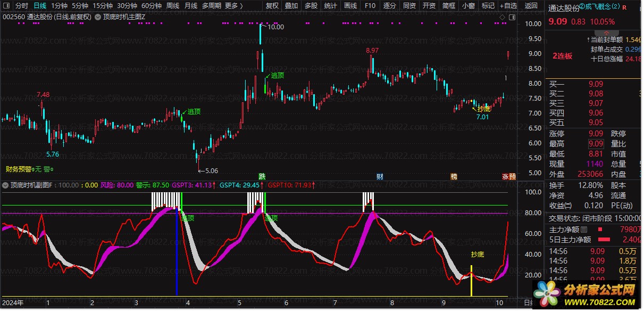This screenshot has width=644, height=311.
Task: Click the red R badge beside stock name
Action: click(x=624, y=7)
